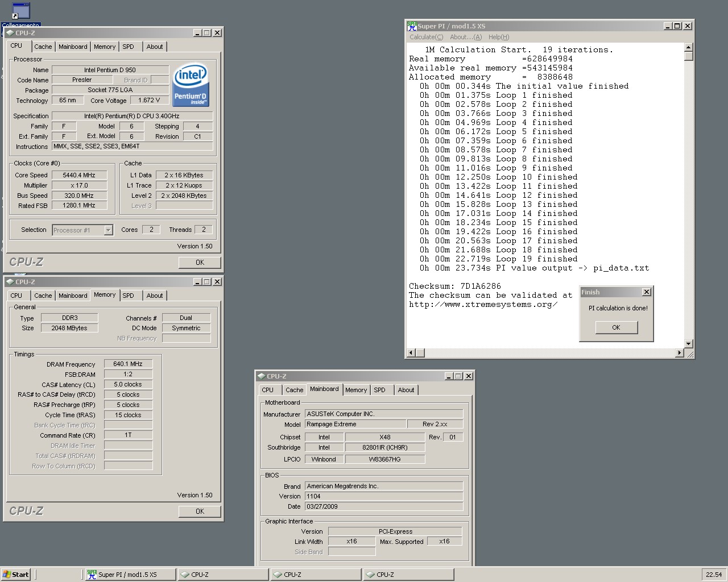Select CPU tab in the Mainboard CPU-Z window
728x582 pixels.
point(268,390)
